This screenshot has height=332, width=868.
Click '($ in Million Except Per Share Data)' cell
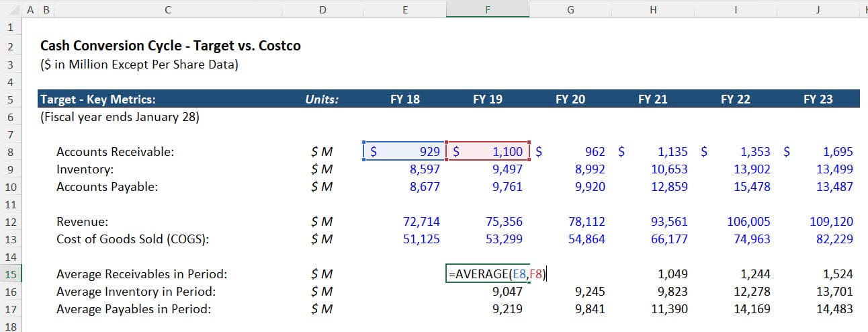[139, 65]
